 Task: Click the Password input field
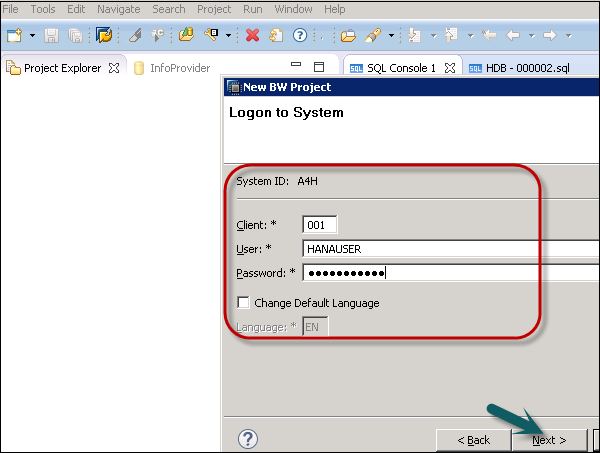450,272
